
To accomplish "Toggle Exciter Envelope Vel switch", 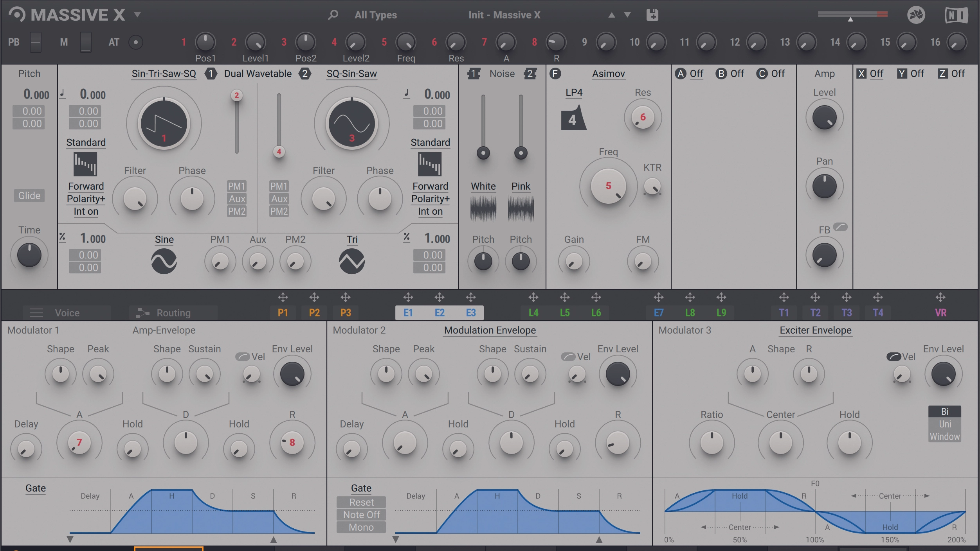I will coord(894,357).
